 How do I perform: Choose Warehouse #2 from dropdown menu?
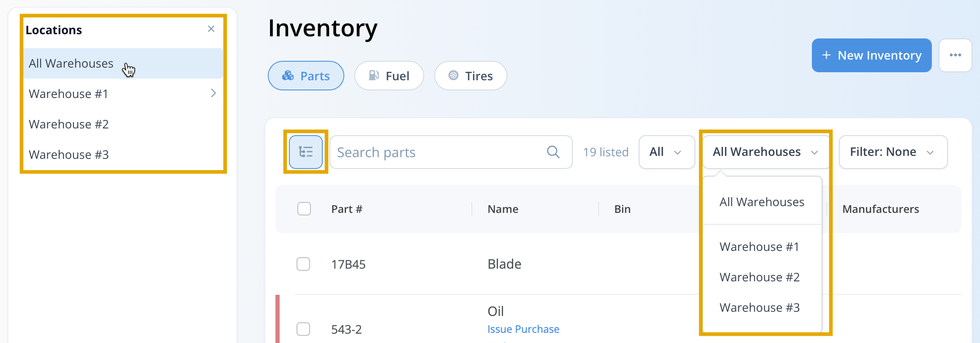pyautogui.click(x=759, y=277)
